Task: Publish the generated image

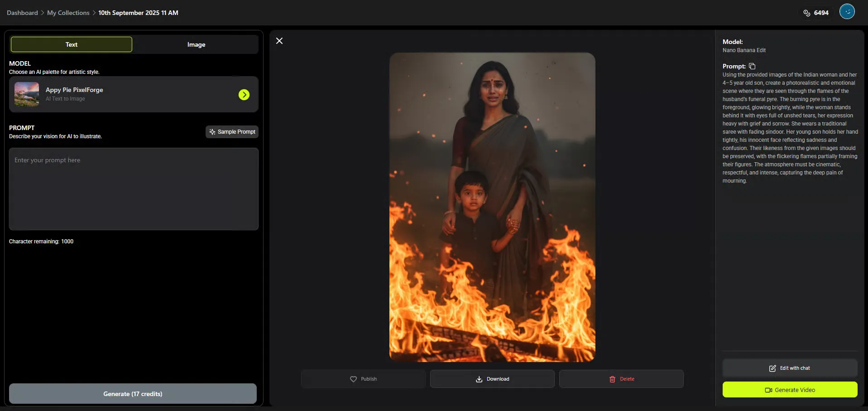Action: 363,379
